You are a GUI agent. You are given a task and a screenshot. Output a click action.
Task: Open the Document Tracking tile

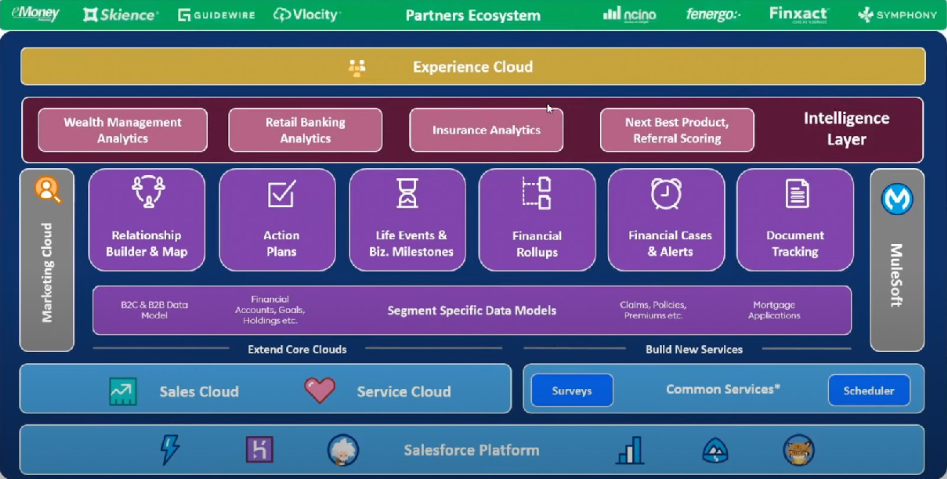795,220
